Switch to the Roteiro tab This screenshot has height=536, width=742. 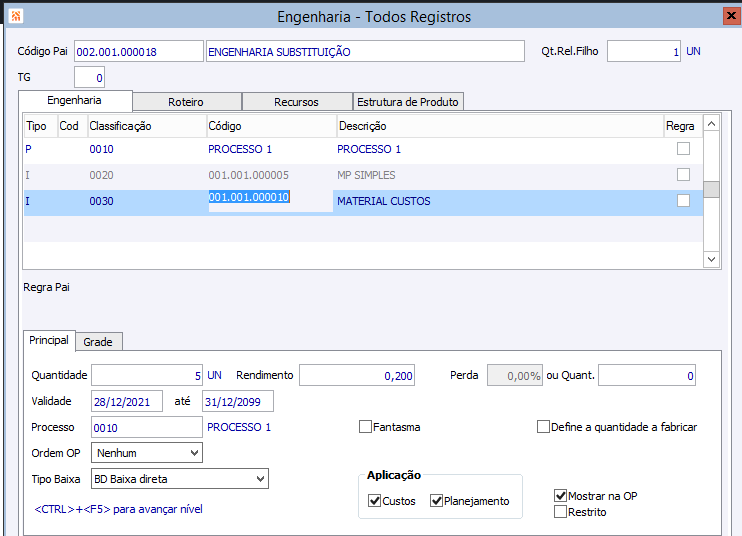[x=187, y=102]
